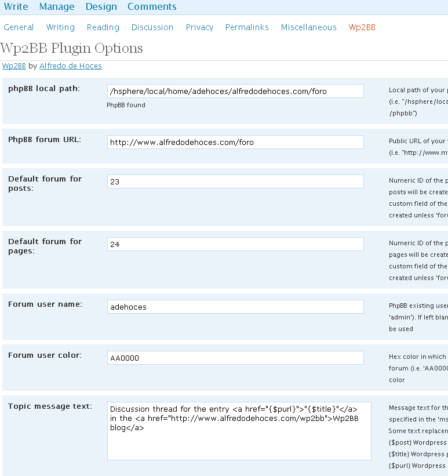
Task: Click the 'Default forum for pages:' label
Action: (x=45, y=246)
